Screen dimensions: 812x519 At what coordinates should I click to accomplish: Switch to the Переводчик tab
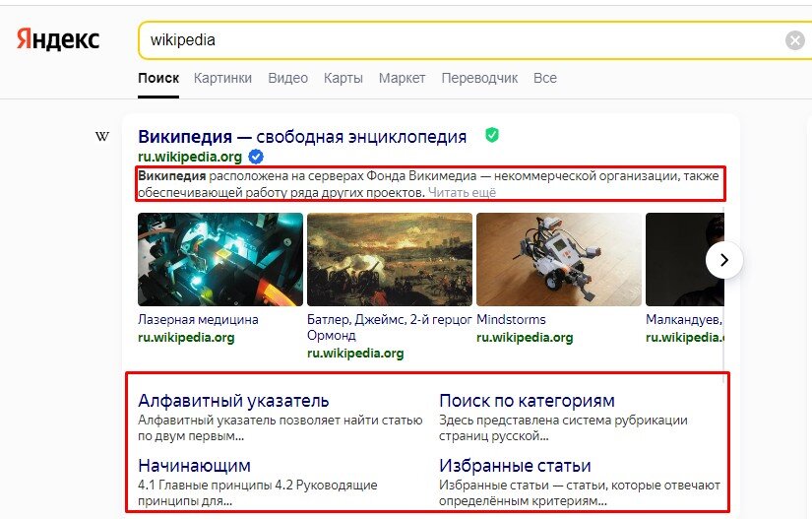pos(479,78)
